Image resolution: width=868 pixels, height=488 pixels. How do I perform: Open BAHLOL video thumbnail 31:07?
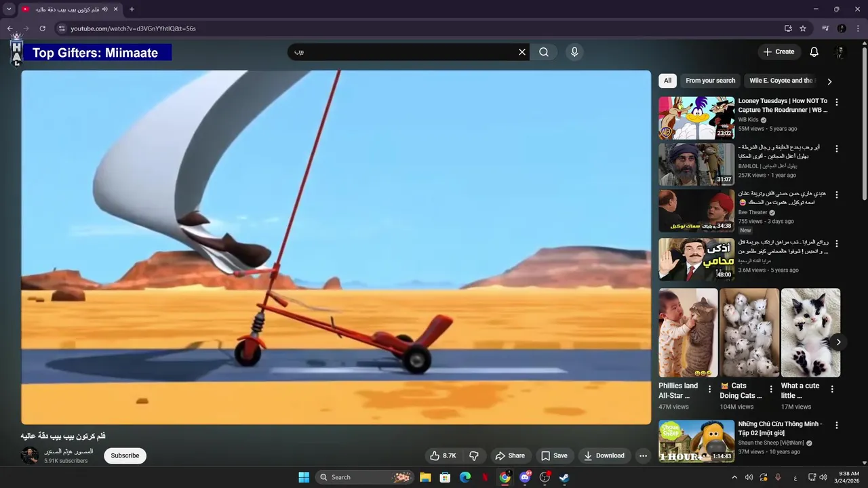click(x=696, y=164)
